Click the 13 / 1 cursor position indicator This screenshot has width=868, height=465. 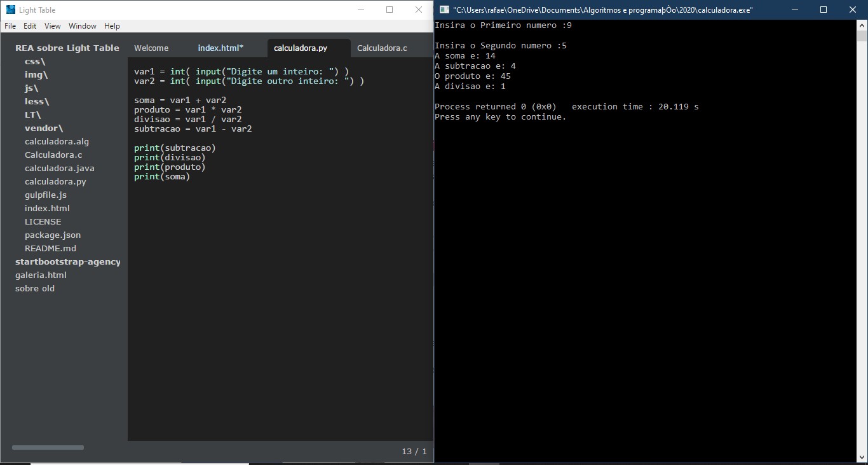pyautogui.click(x=414, y=451)
